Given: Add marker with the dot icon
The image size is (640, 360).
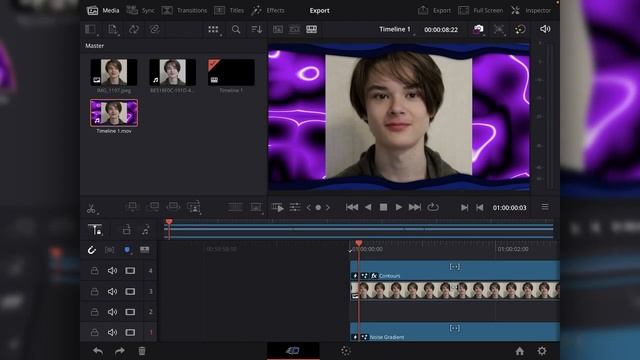Looking at the screenshot, I should pos(318,208).
